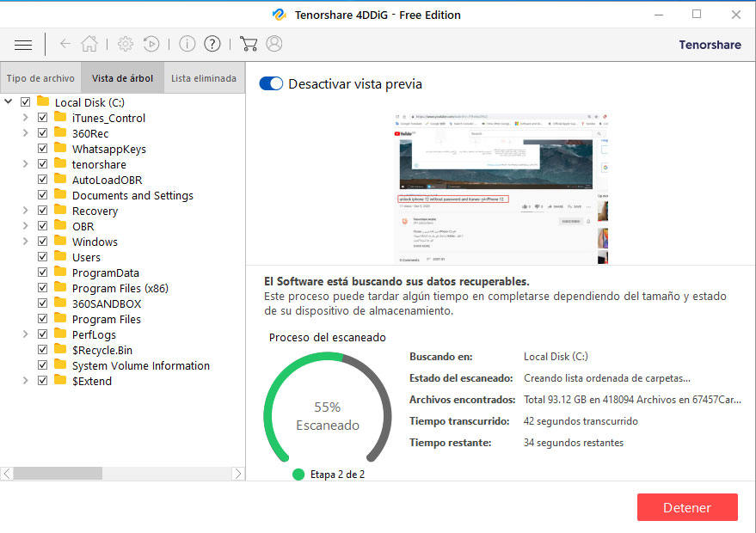Select the OBR folder label

click(83, 226)
